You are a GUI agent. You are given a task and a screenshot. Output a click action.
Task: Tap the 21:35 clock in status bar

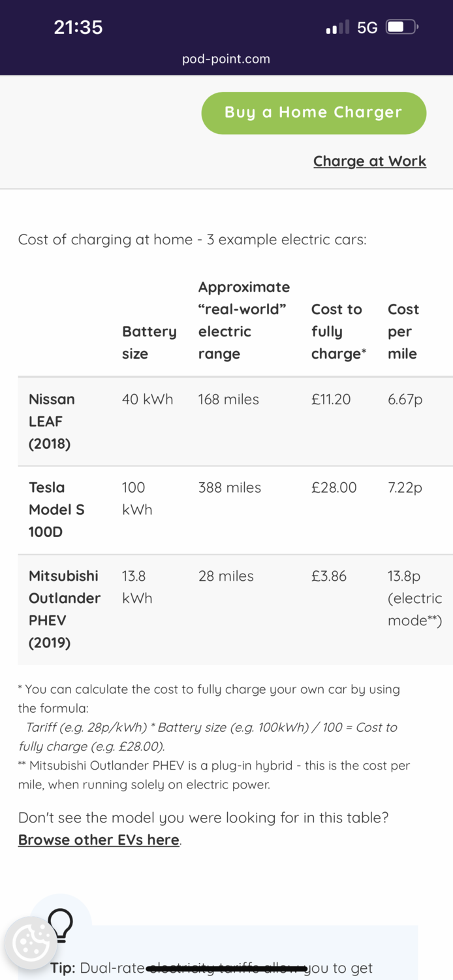pyautogui.click(x=78, y=27)
